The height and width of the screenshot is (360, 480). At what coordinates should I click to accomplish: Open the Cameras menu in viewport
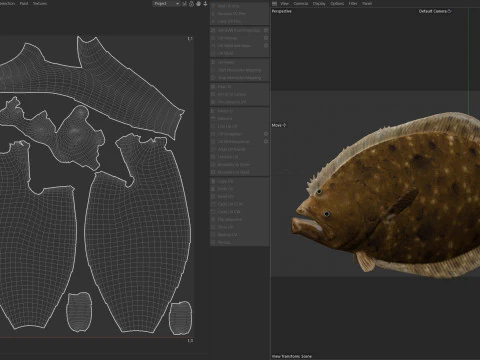tap(301, 3)
